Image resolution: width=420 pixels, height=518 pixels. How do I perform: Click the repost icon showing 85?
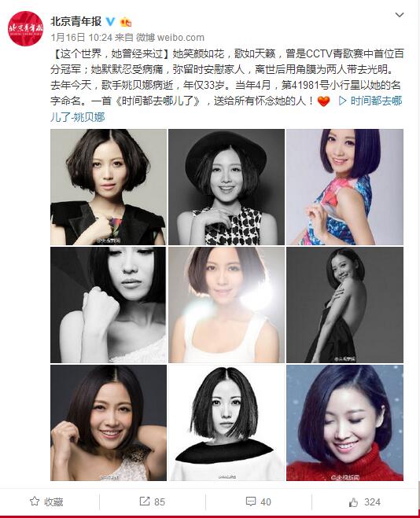(145, 501)
